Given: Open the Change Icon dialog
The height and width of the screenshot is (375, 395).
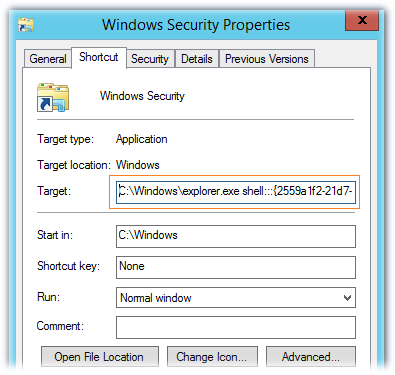Looking at the screenshot, I should point(212,357).
